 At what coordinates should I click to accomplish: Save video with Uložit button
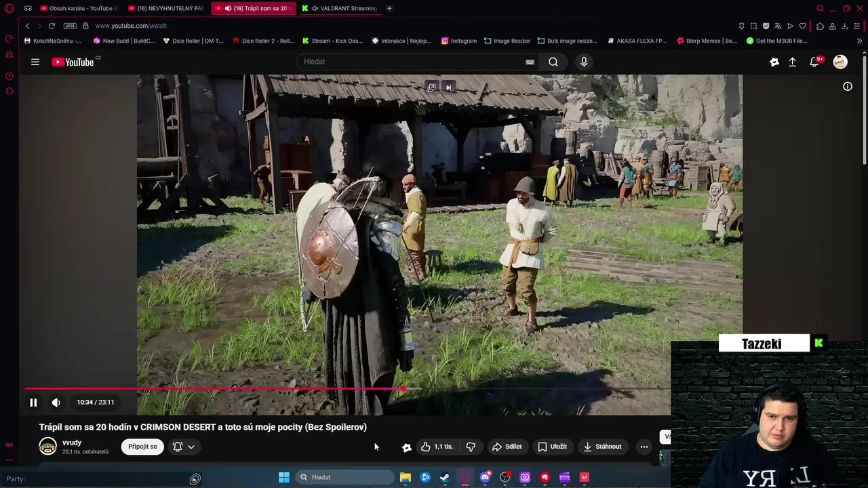tap(552, 447)
